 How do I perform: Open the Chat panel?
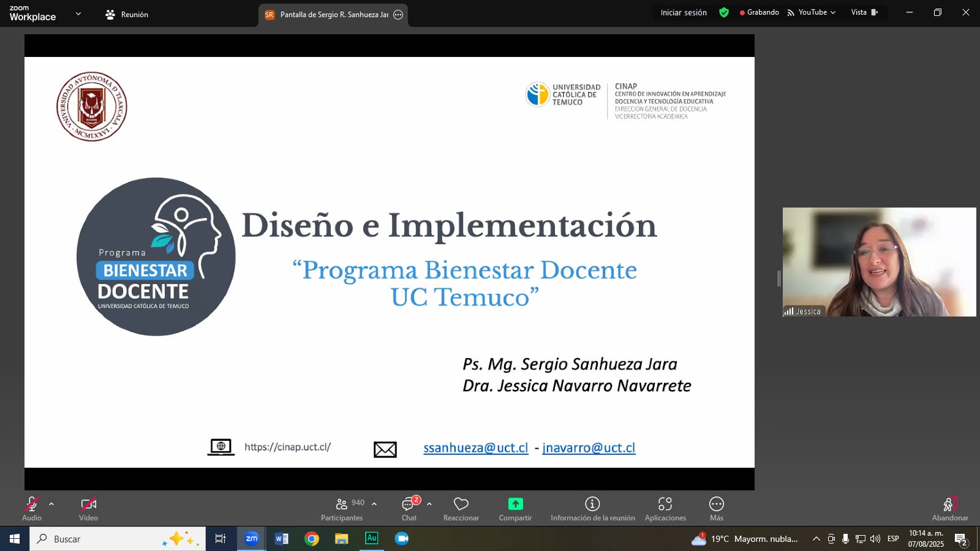pos(409,508)
